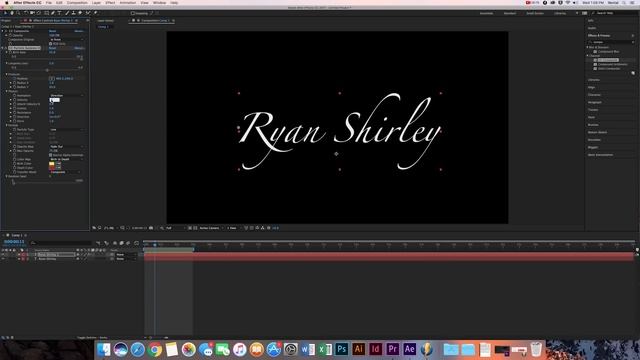640x360 pixels.
Task: Open the Physics Animation dropdown
Action: coord(67,96)
